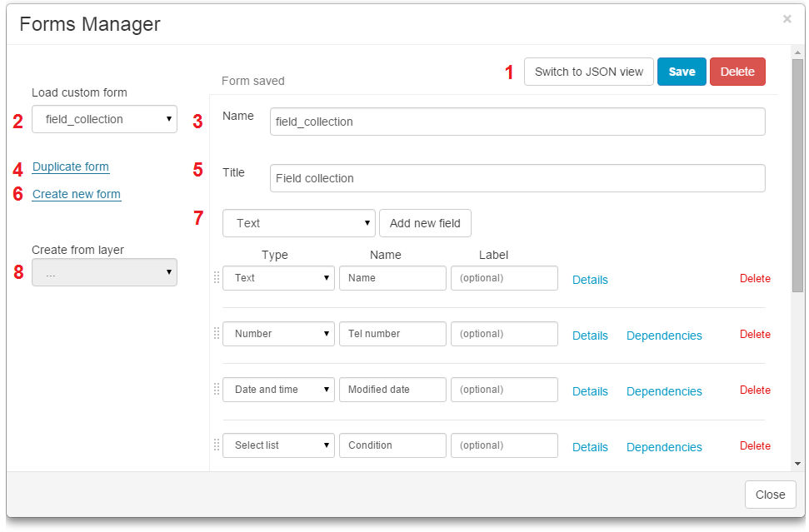
Task: Click the red Delete form button
Action: click(x=737, y=72)
